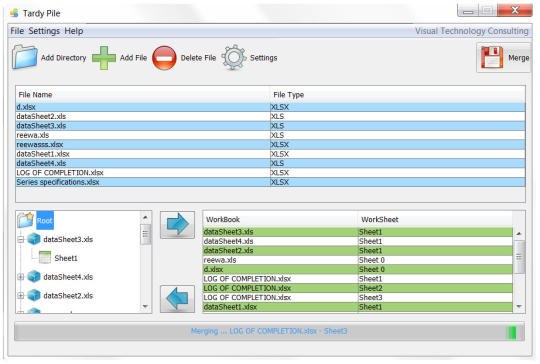The height and width of the screenshot is (364, 540).
Task: Click the File Name column header
Action: (x=143, y=95)
